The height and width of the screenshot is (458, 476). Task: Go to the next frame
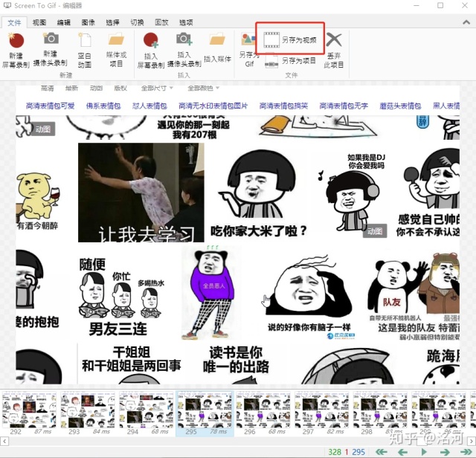tap(445, 452)
